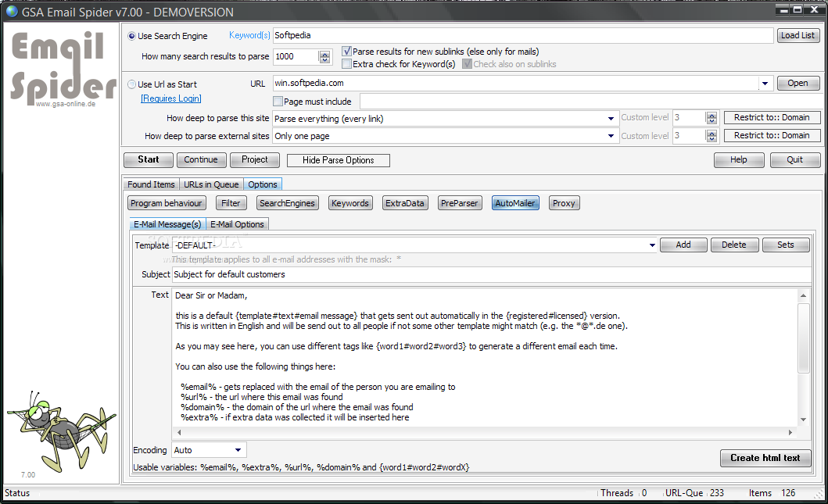Click the www.gsa-online.de link
The height and width of the screenshot is (504, 828).
pyautogui.click(x=66, y=104)
